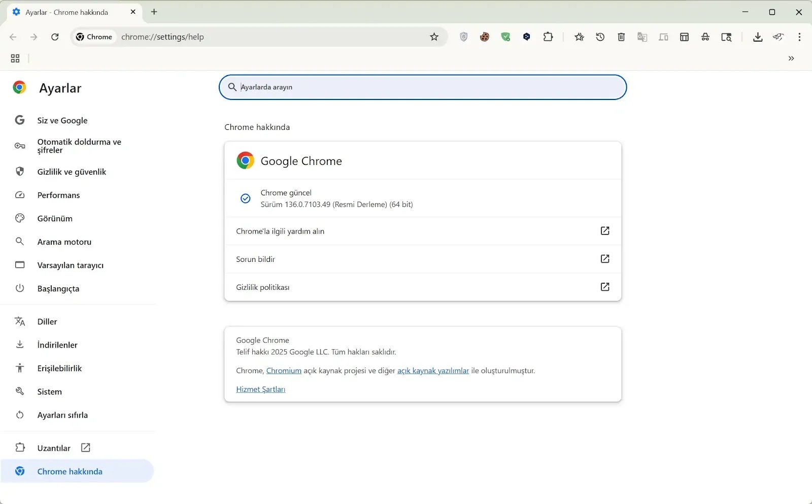Click the Chrome site info chip

coord(94,37)
